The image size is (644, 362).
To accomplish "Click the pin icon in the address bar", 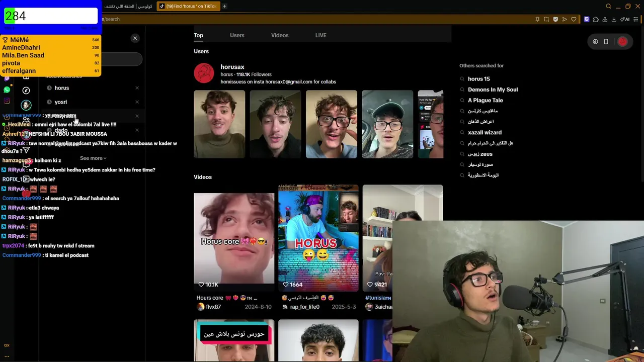I will coord(537,19).
